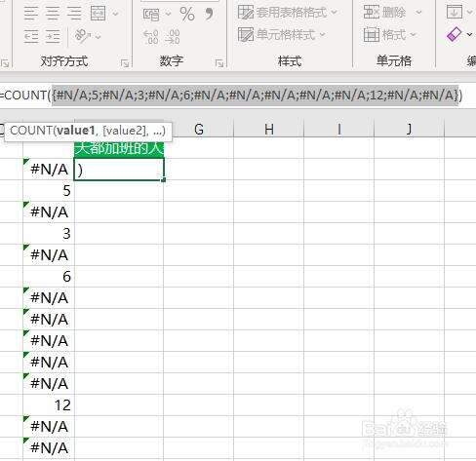This screenshot has height=461, width=476.
Task: Select the #N/A cell between 3 and 6
Action: 49,255
